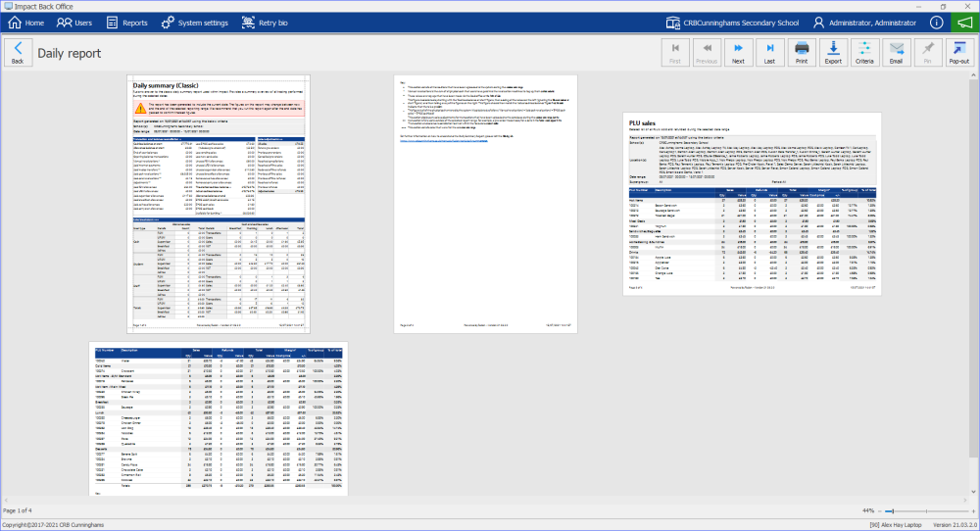Click the '44%' zoom level text
This screenshot has width=980, height=531.
(x=867, y=511)
